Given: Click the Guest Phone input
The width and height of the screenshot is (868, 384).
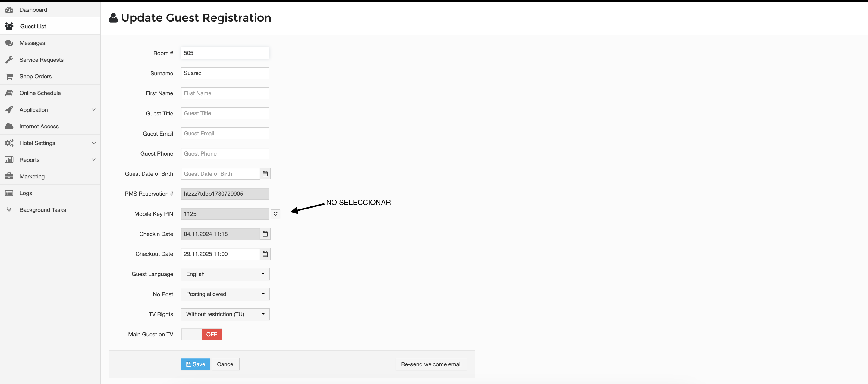Looking at the screenshot, I should 225,154.
